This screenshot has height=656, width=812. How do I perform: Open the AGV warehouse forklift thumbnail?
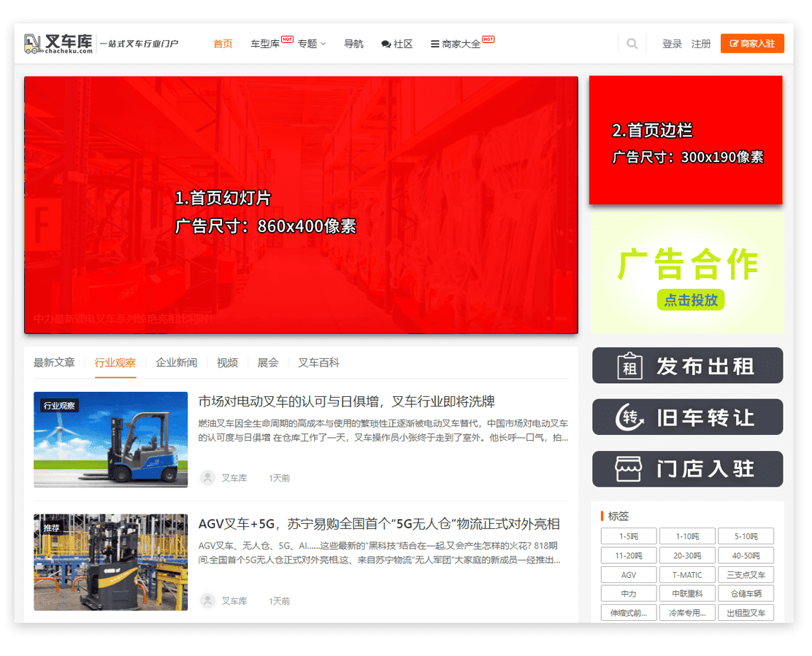point(111,563)
